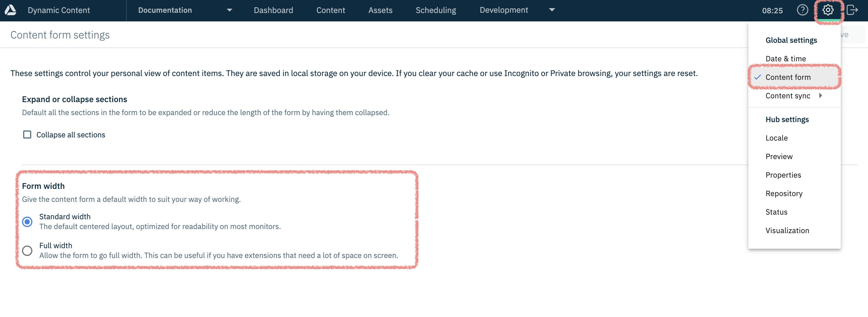The width and height of the screenshot is (868, 317).
Task: Select the Standard width option
Action: [28, 222]
